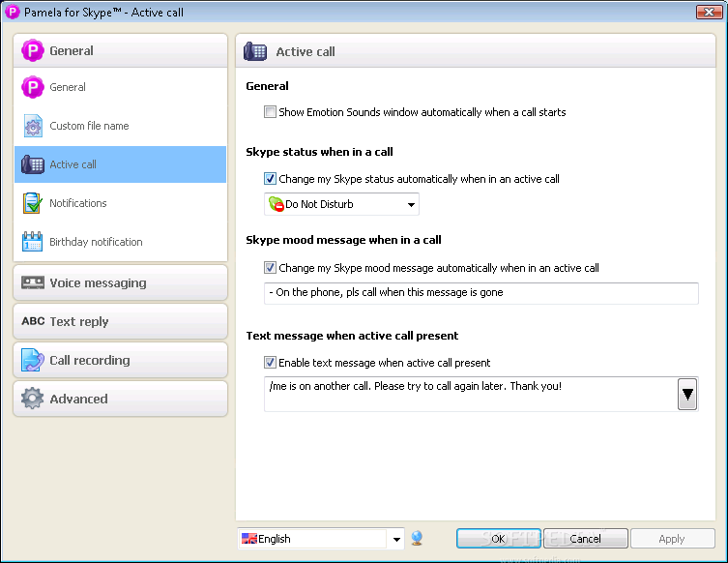The height and width of the screenshot is (563, 728).
Task: Click the phone icon in Active call panel header
Action: click(x=255, y=51)
